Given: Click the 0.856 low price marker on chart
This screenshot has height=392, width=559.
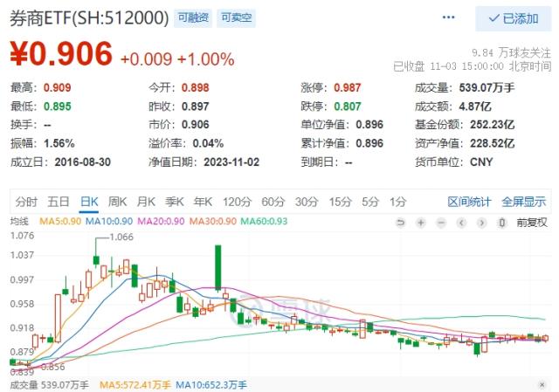Looking at the screenshot, I should [x=52, y=367].
